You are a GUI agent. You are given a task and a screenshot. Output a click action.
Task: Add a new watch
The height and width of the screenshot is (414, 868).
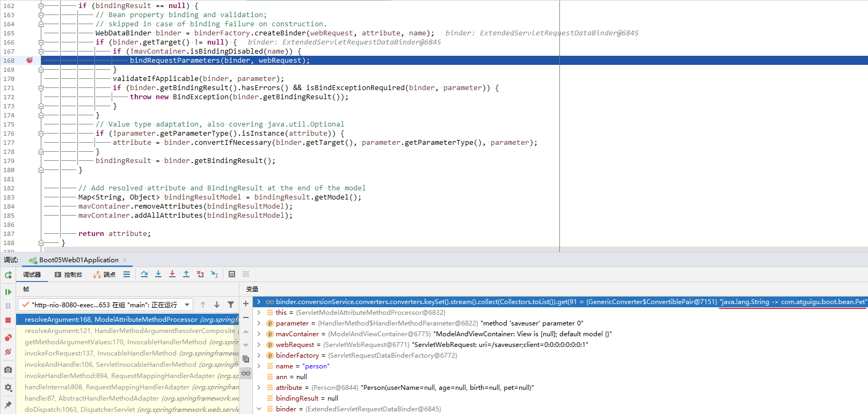click(246, 304)
